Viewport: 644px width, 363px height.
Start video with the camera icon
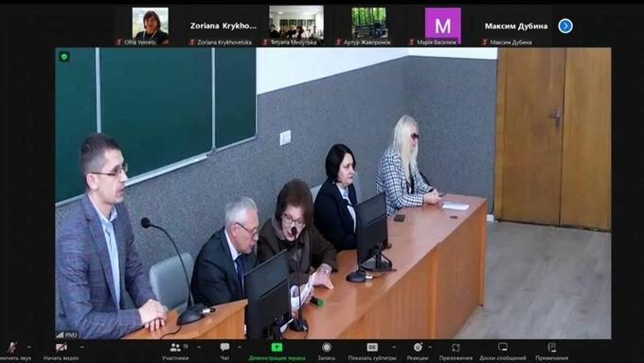62,348
